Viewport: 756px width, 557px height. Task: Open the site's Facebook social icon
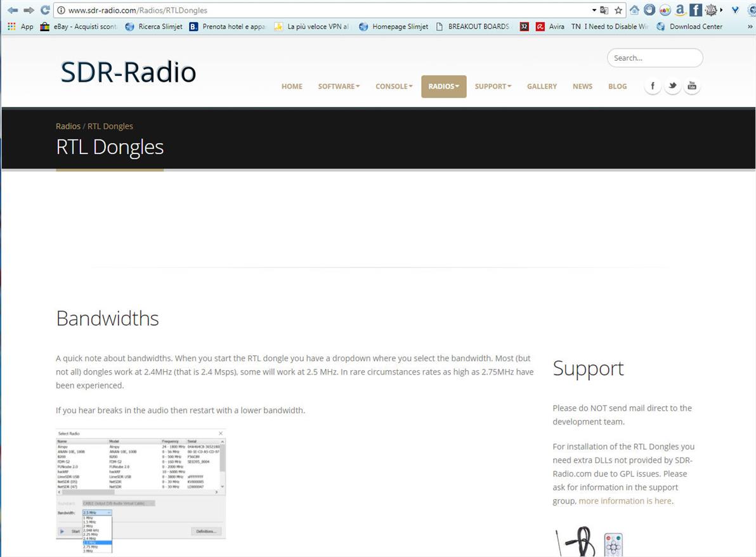click(x=653, y=86)
